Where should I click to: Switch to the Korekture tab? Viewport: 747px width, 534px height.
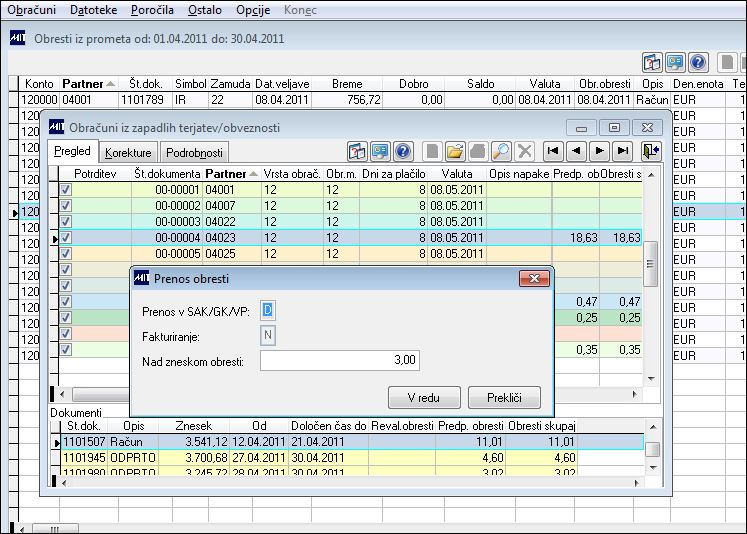point(129,152)
